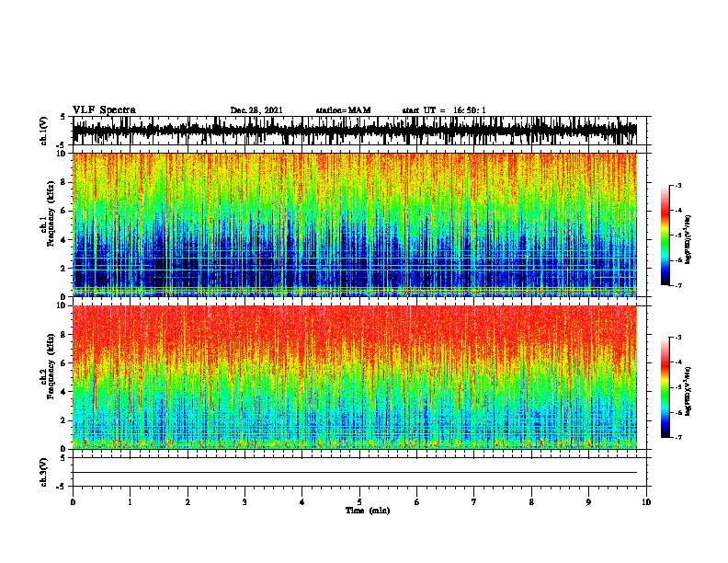Select the "start UT = 16:50: 1" text

click(444, 110)
